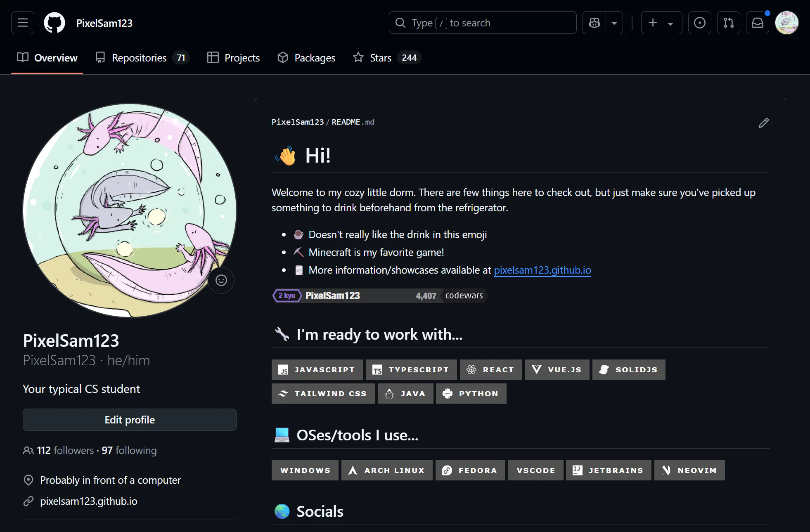Click 'Minecraft is my favorite game!' text
The width and height of the screenshot is (810, 532).
click(x=376, y=252)
